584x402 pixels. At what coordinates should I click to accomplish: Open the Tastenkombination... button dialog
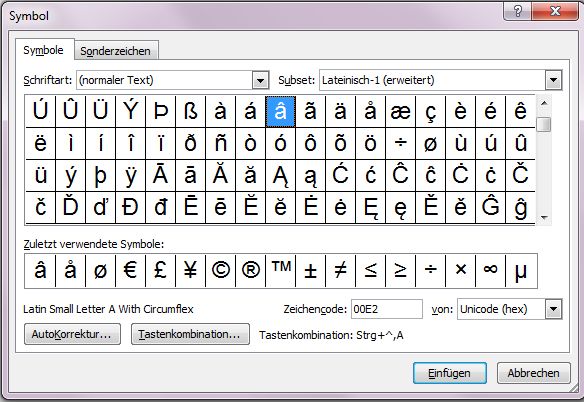[x=190, y=334]
